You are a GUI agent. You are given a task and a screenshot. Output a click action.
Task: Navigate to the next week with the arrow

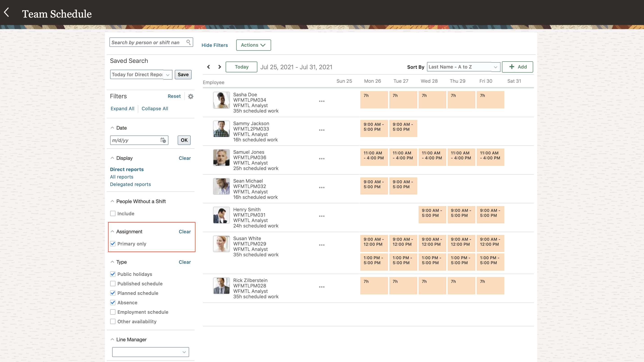(220, 67)
